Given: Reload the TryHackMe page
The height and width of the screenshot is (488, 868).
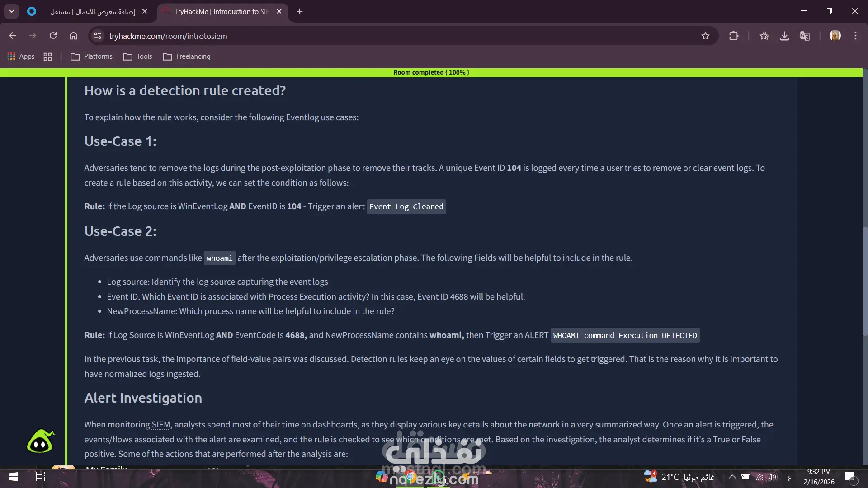Looking at the screenshot, I should point(53,36).
